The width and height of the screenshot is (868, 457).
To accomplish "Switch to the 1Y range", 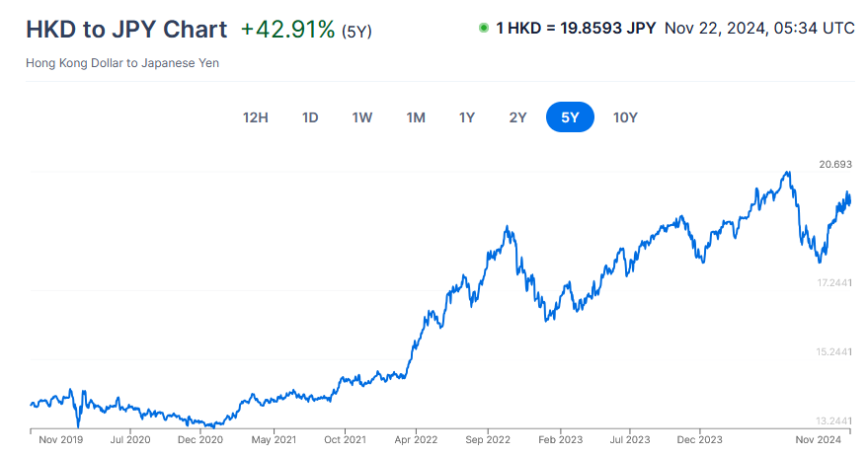I will point(467,117).
